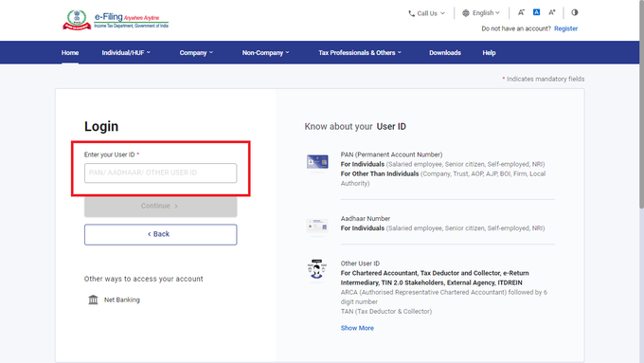
Task: Click the decrease font size icon
Action: click(x=521, y=12)
